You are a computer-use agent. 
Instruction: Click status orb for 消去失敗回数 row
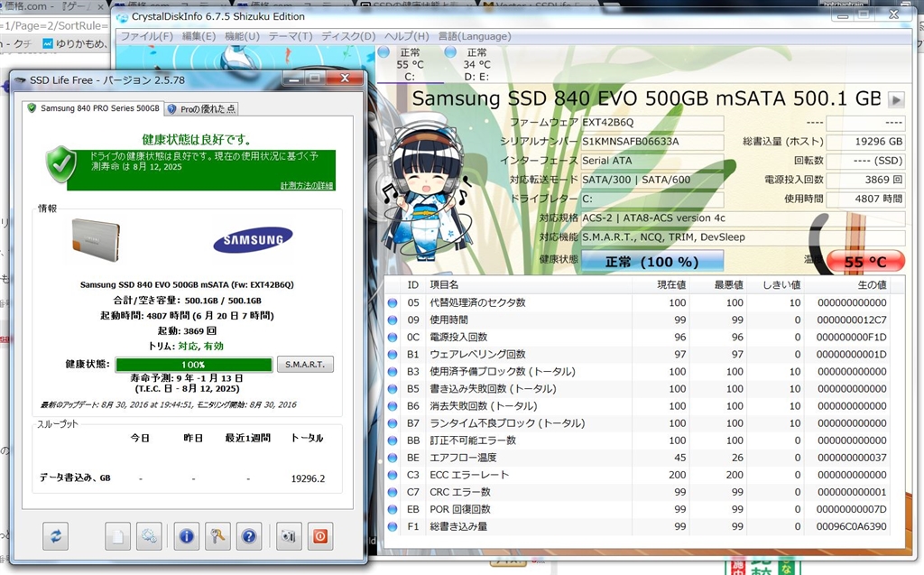tap(393, 406)
